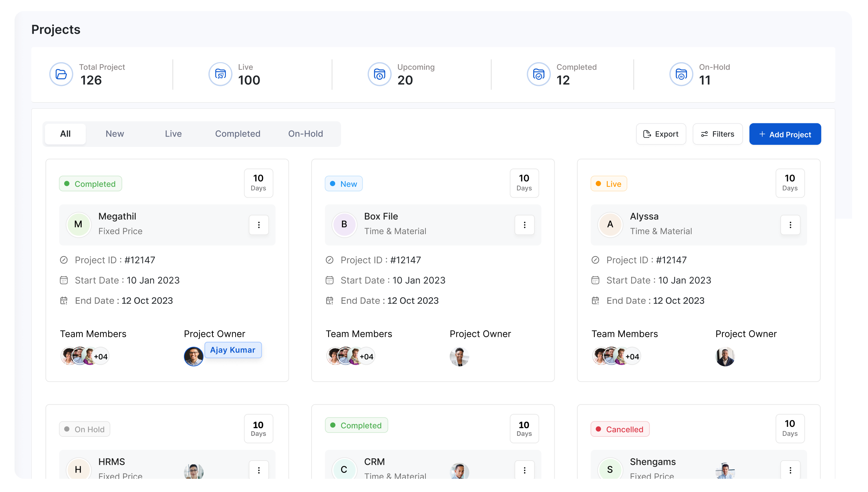Open the Megathil card three-dot menu
The image size is (868, 492).
(259, 225)
